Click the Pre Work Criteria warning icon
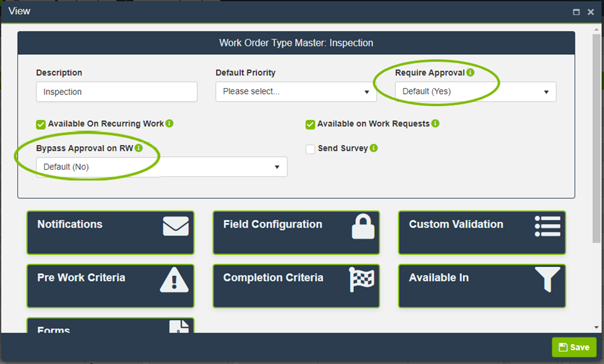The image size is (604, 364). [174, 280]
